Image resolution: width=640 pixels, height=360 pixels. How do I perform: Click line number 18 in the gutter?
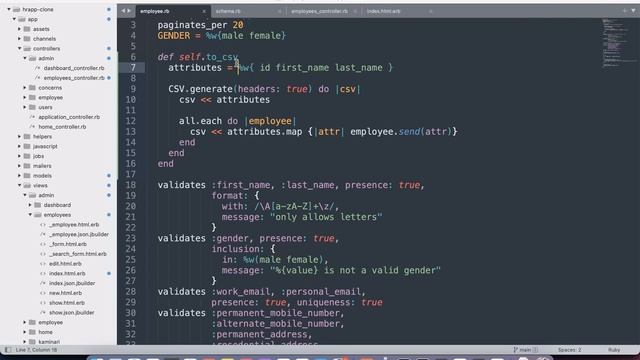[x=131, y=185]
